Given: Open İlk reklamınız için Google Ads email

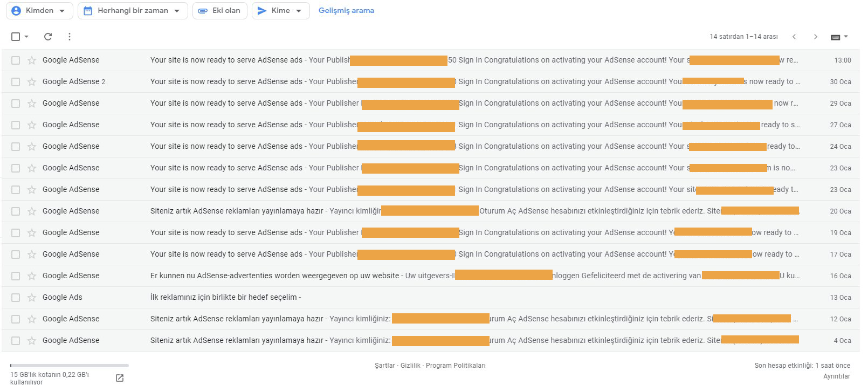Looking at the screenshot, I should click(x=431, y=298).
